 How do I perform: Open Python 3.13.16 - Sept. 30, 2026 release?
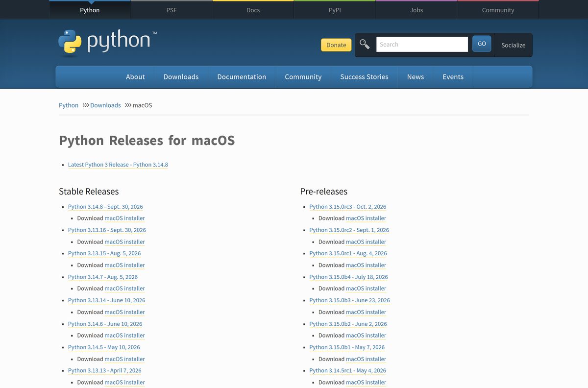tap(107, 230)
